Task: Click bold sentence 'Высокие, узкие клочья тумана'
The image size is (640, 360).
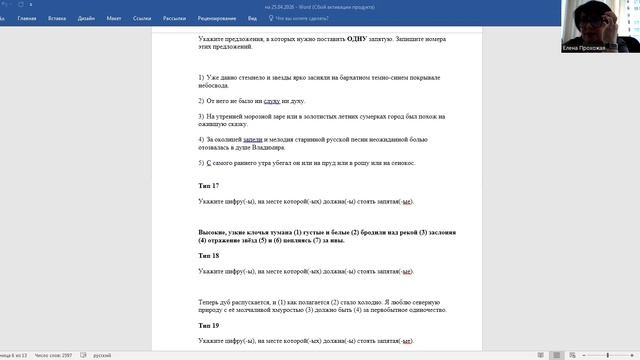Action: [327, 236]
